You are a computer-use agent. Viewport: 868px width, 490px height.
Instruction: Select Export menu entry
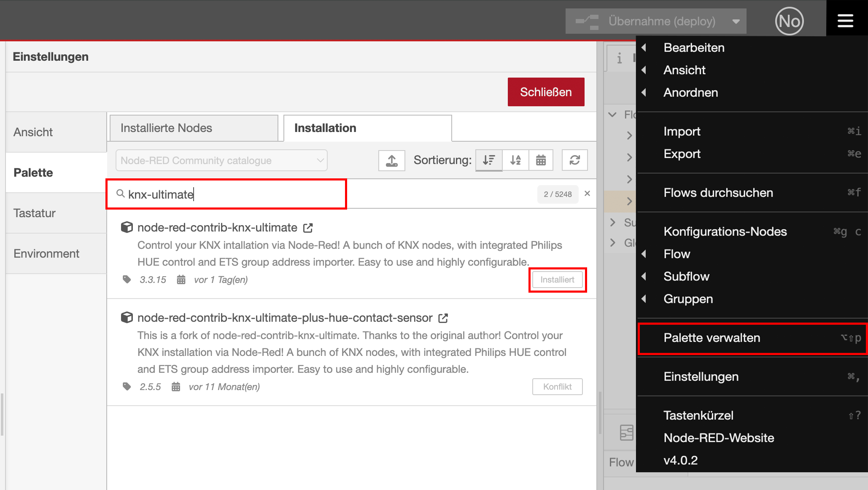[752, 153]
